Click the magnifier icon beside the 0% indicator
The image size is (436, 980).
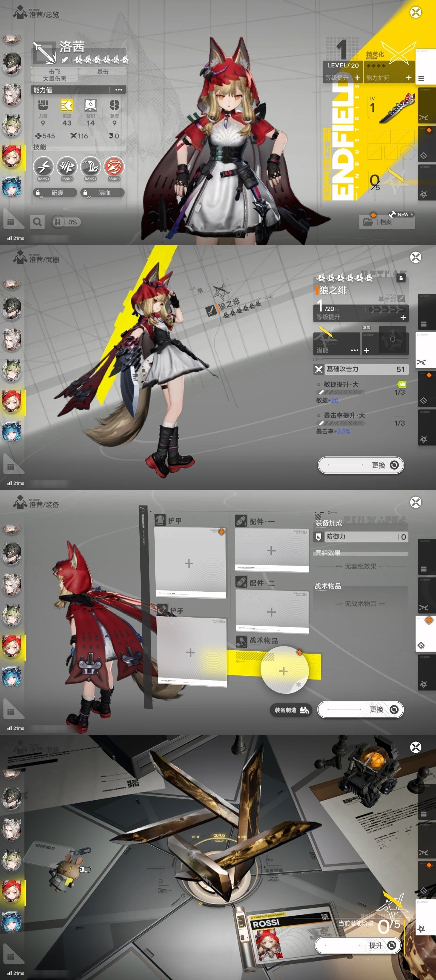point(37,222)
